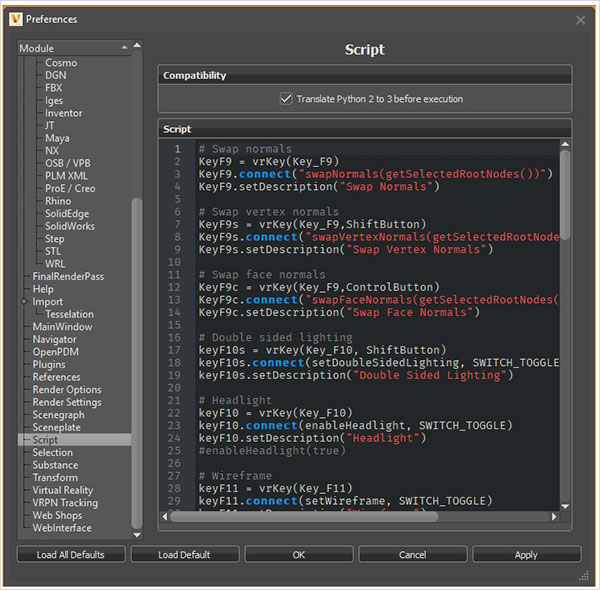This screenshot has width=600, height=590.
Task: Click script editor scroll right arrow
Action: [x=554, y=517]
